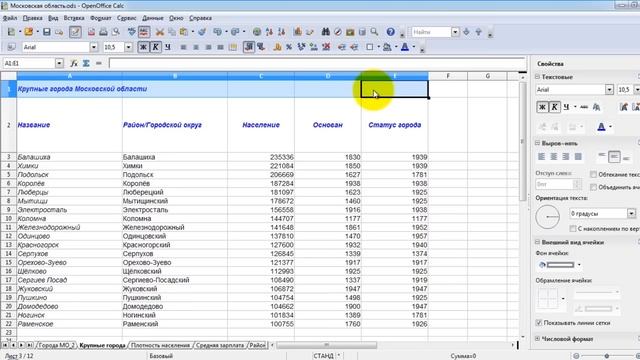Apply currency number format from the toolbar

[x=277, y=47]
